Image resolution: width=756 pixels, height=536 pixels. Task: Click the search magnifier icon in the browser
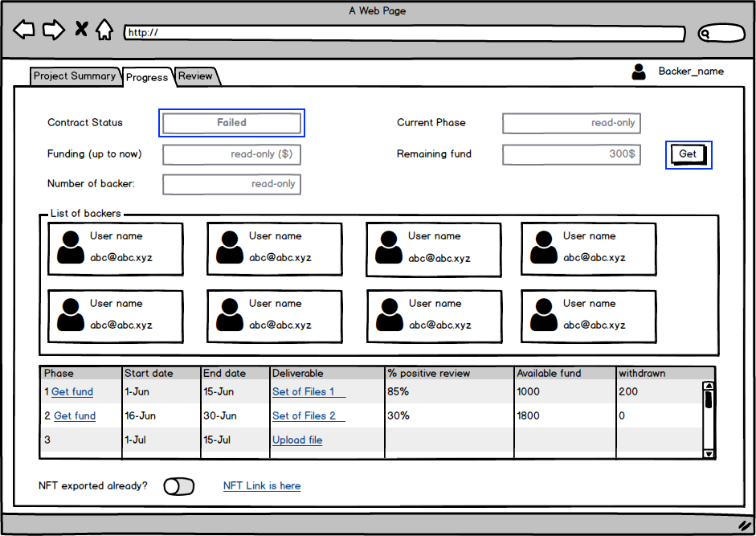click(705, 33)
